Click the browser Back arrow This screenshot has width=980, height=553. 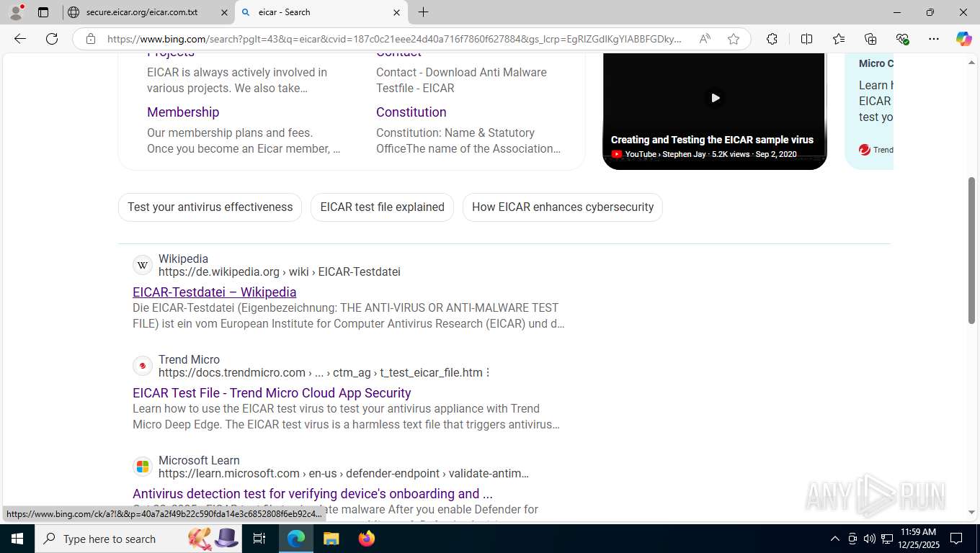[20, 39]
